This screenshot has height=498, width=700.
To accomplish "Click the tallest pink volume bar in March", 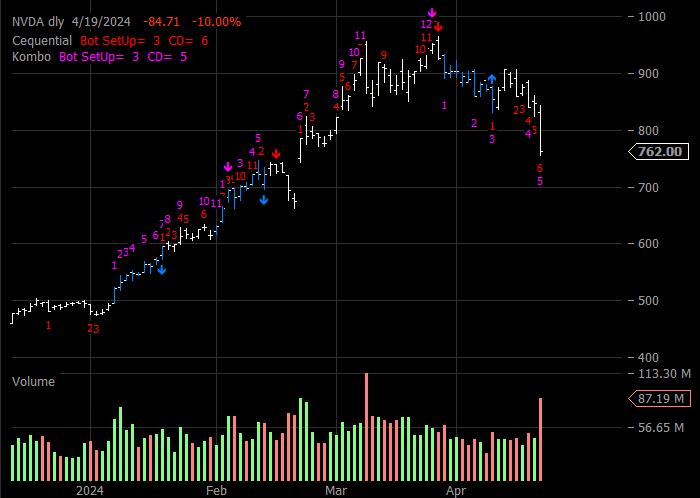I will (367, 427).
